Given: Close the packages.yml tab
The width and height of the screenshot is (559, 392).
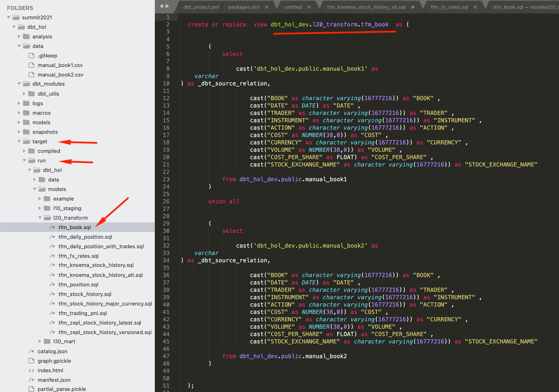Looking at the screenshot, I should (266, 7).
